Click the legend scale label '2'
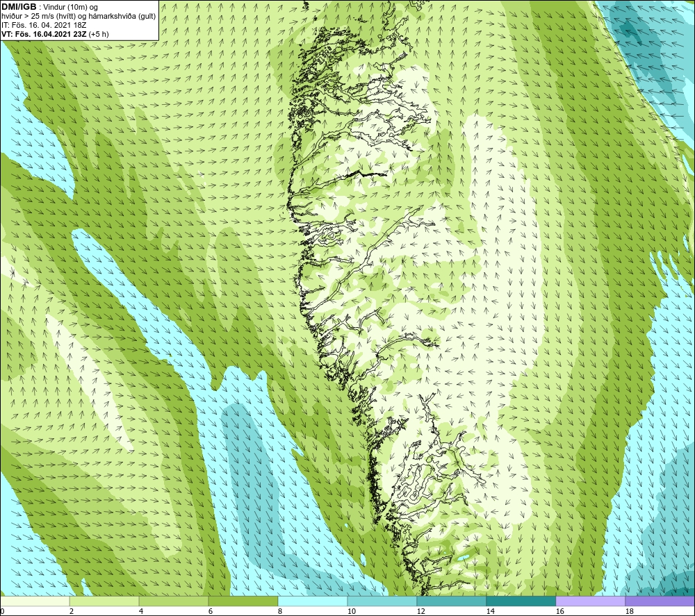 pos(72,612)
